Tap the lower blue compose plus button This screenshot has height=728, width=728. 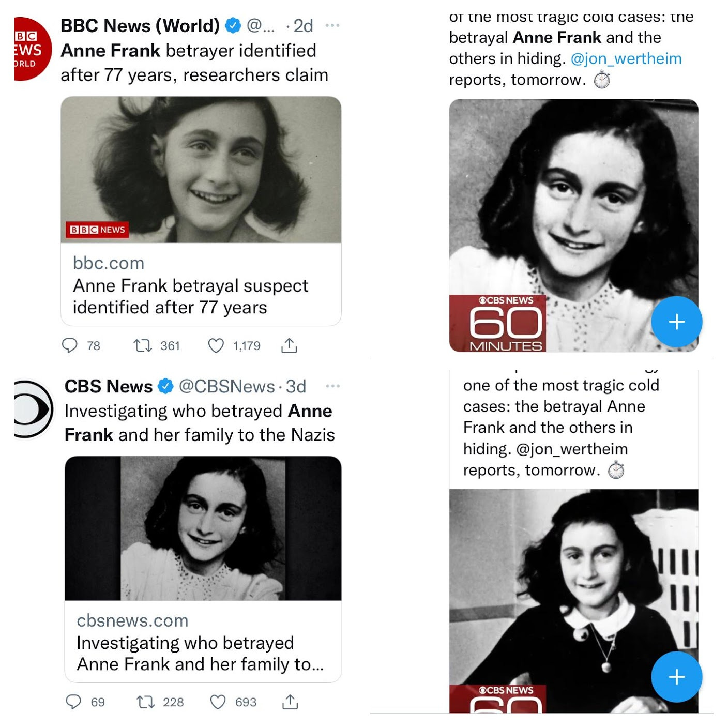(677, 677)
